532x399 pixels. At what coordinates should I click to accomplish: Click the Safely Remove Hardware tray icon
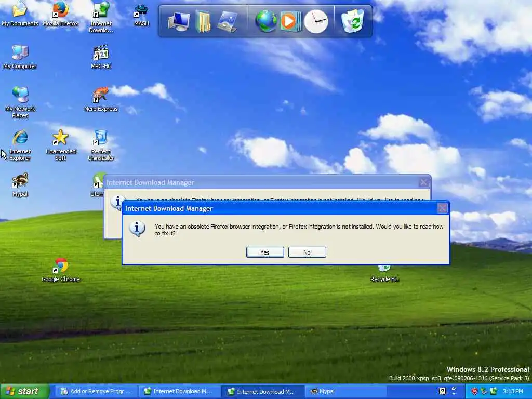[x=484, y=392]
